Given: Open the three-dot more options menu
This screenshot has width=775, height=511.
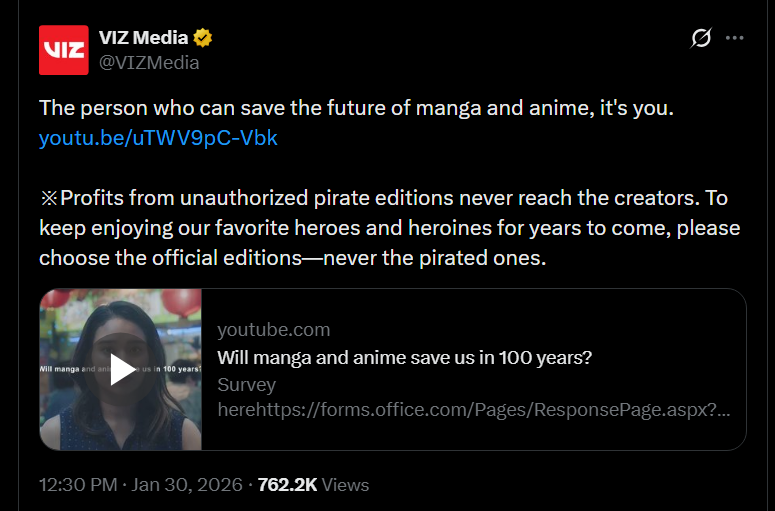Looking at the screenshot, I should click(x=735, y=38).
